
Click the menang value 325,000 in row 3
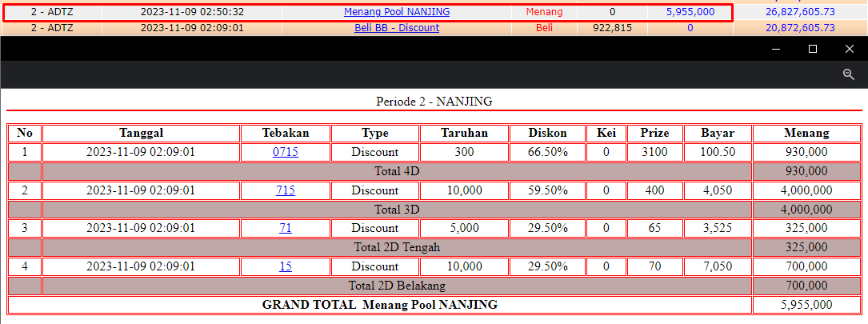806,228
